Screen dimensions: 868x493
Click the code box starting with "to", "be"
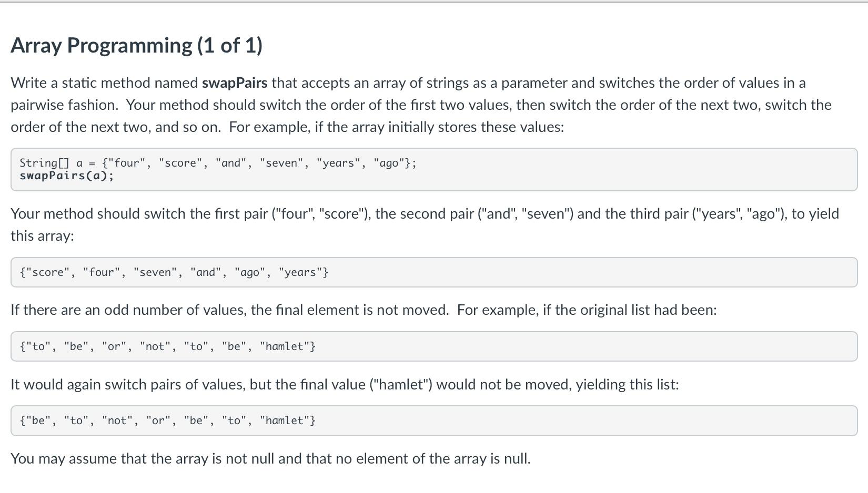point(434,346)
